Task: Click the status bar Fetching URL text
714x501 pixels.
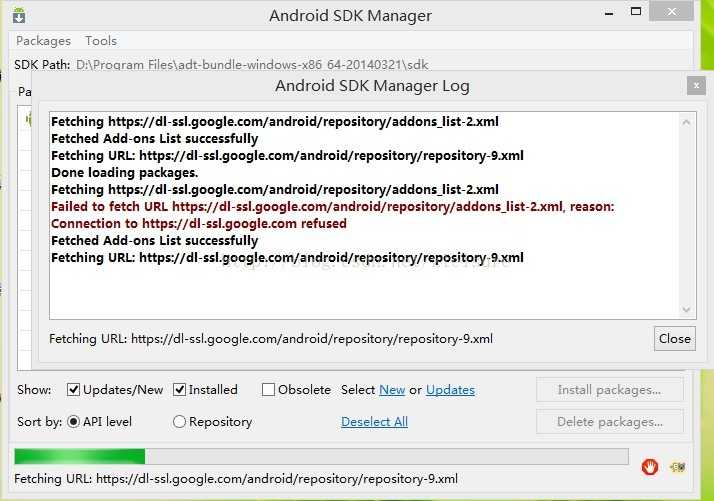Action: (236, 479)
